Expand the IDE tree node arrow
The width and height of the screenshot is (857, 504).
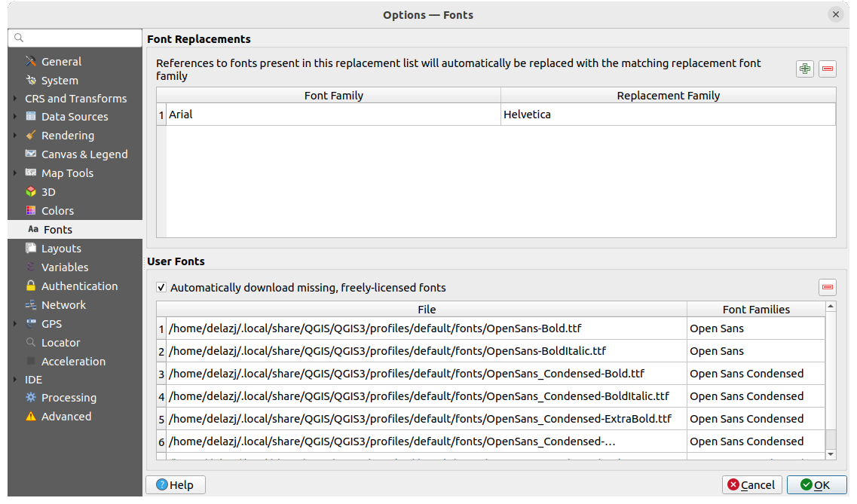(x=16, y=380)
